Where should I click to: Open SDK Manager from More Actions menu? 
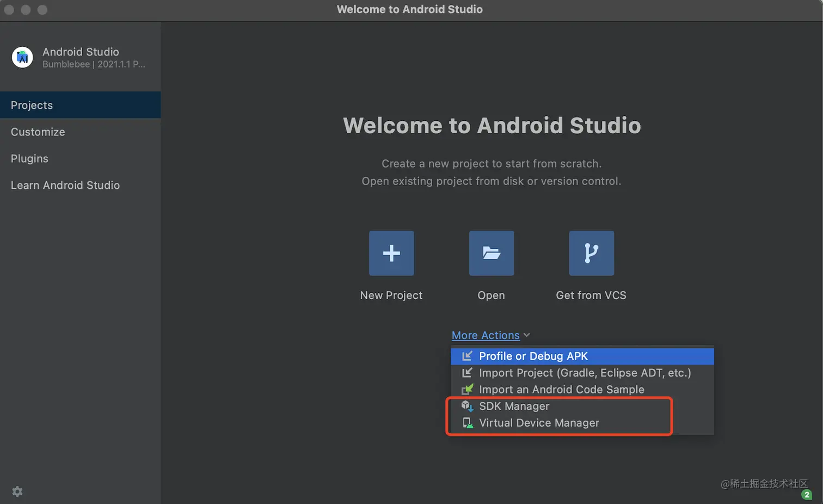(582, 406)
